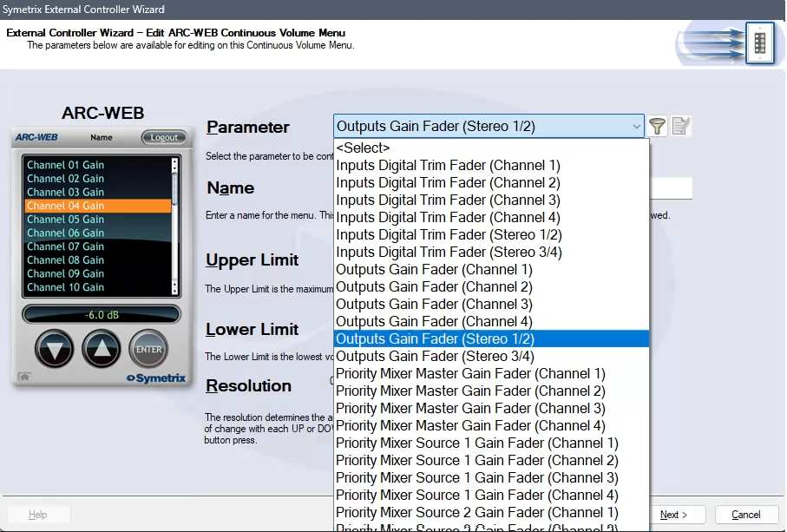787x532 pixels.
Task: Click the ARC-WEB channel list scrollbar
Action: [x=175, y=226]
